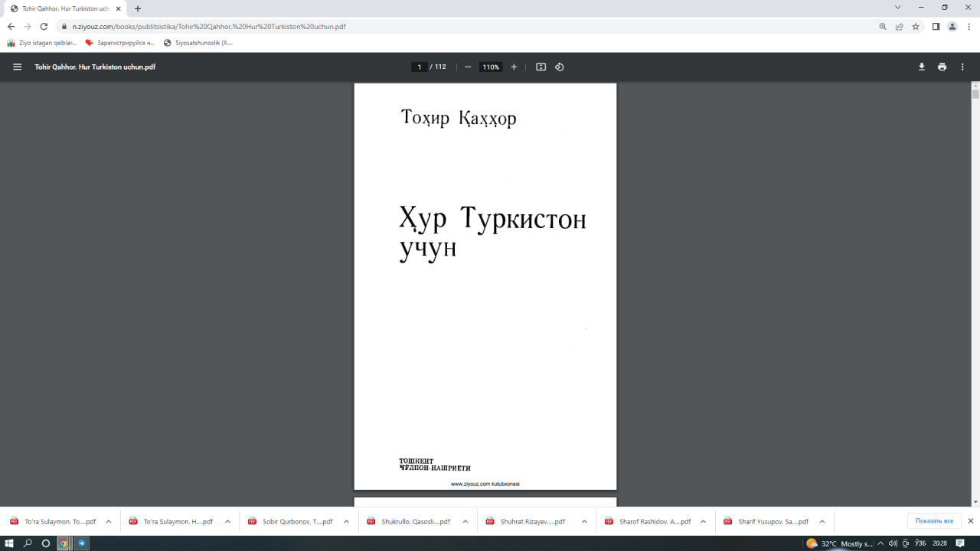
Task: Open Telegram from the taskbar
Action: click(x=82, y=543)
